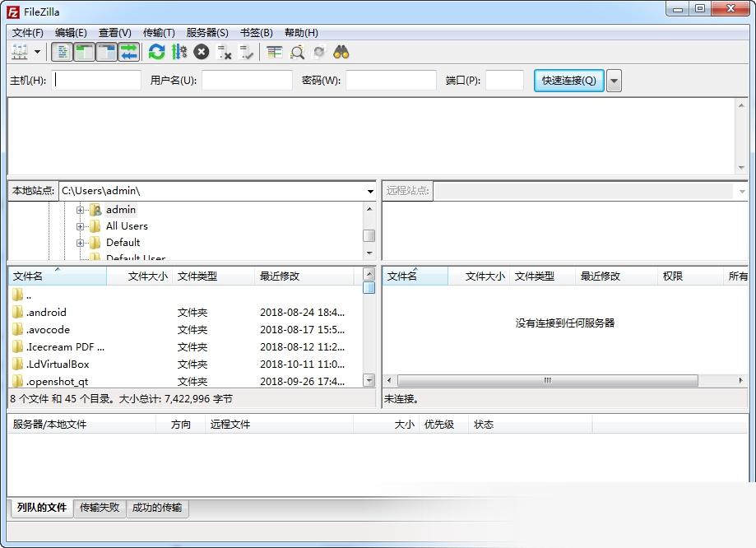
Task: Toggle the transfer queue display icon
Action: click(x=128, y=52)
